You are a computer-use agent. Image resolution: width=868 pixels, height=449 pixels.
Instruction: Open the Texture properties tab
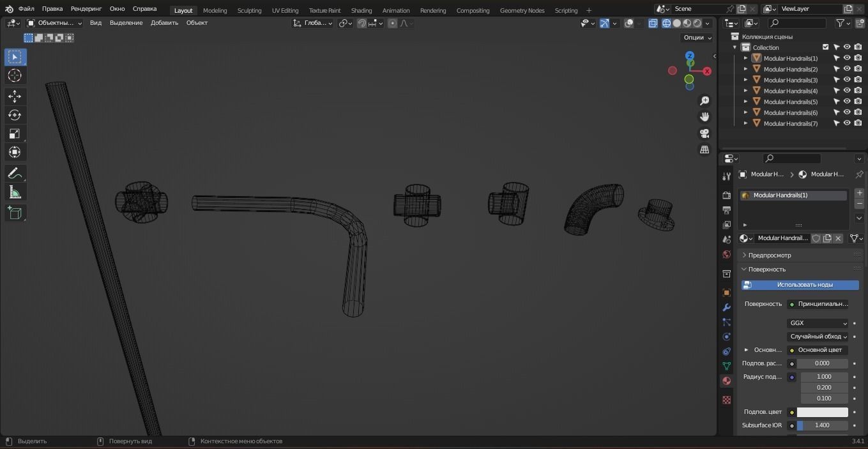pos(726,400)
